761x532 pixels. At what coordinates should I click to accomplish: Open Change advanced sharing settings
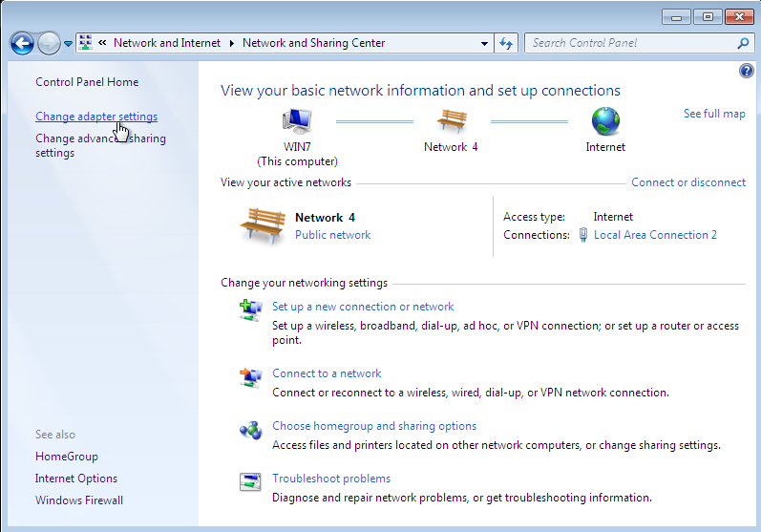[x=100, y=145]
